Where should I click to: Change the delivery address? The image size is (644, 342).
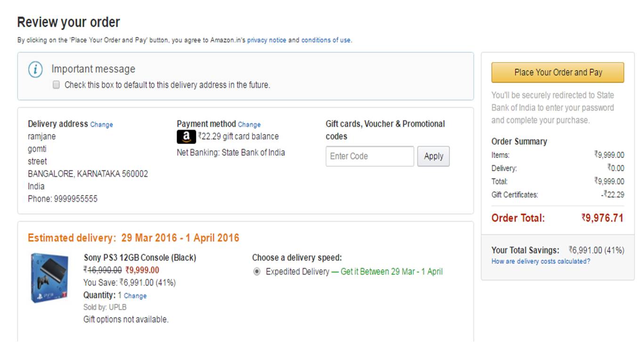(102, 125)
